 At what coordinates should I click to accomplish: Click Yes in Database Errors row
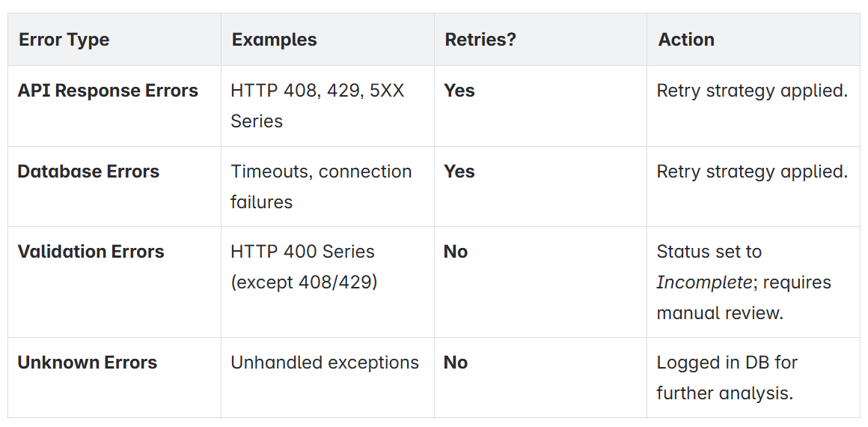pos(459,172)
